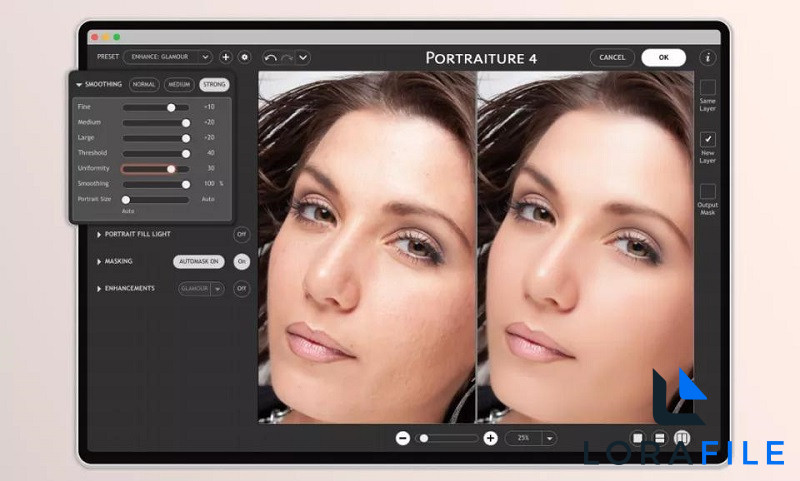
Task: Click the before image preview pane
Action: click(367, 247)
